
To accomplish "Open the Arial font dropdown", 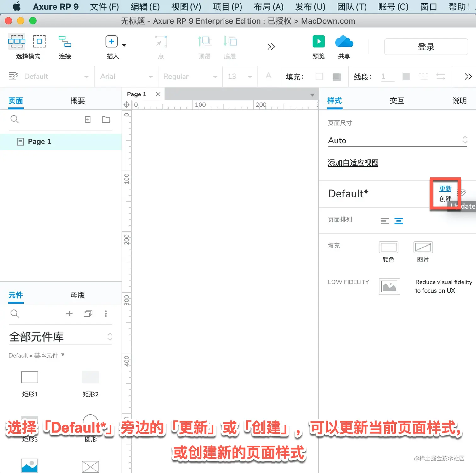I will 126,77.
